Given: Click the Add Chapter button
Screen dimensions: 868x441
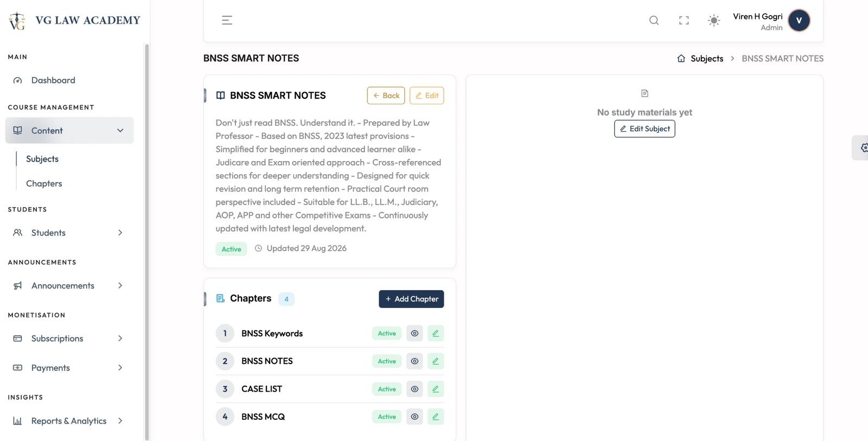Looking at the screenshot, I should (411, 299).
